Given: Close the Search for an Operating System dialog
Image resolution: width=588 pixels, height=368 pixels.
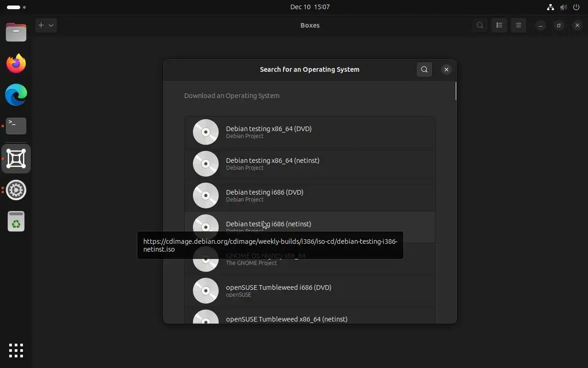Looking at the screenshot, I should click(x=446, y=69).
